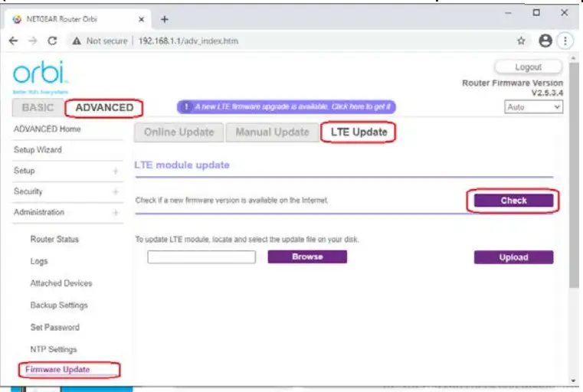Open Router Status page

click(x=54, y=240)
